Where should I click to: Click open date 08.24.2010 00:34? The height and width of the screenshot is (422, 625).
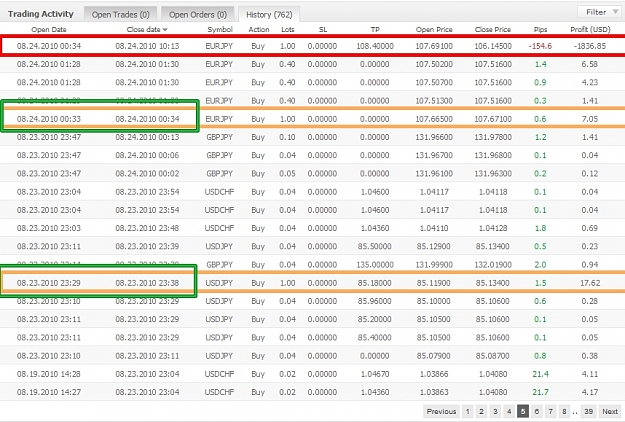pos(49,46)
